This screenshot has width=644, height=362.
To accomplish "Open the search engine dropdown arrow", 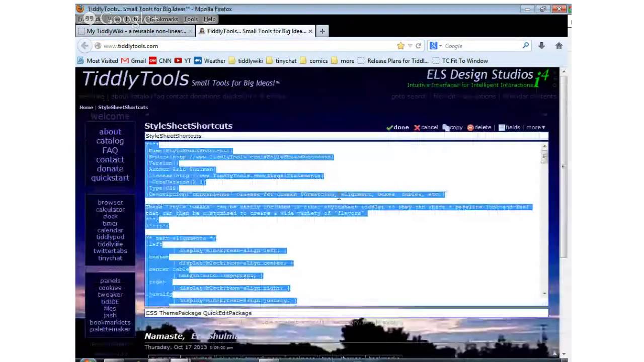I will coord(440,46).
